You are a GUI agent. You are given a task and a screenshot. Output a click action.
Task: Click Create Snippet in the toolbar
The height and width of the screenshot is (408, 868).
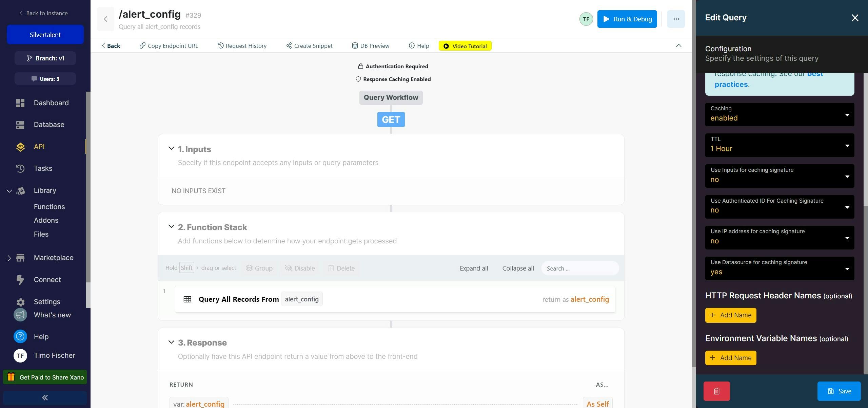pos(309,46)
